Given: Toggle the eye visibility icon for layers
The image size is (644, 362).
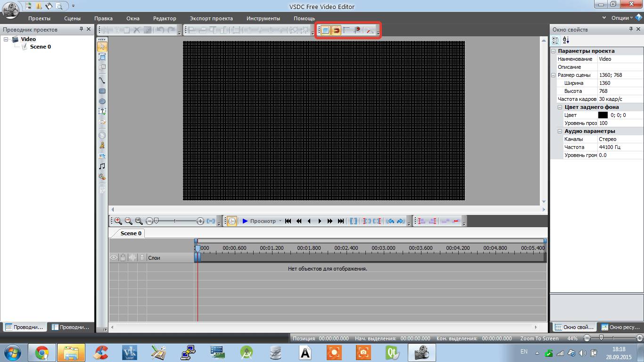Looking at the screenshot, I should pos(114,258).
